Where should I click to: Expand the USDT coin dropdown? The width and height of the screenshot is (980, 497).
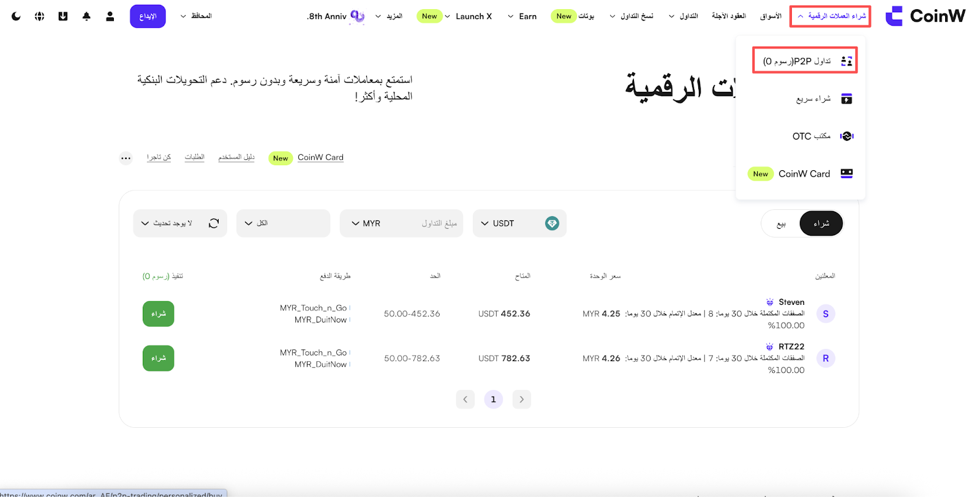pos(519,223)
